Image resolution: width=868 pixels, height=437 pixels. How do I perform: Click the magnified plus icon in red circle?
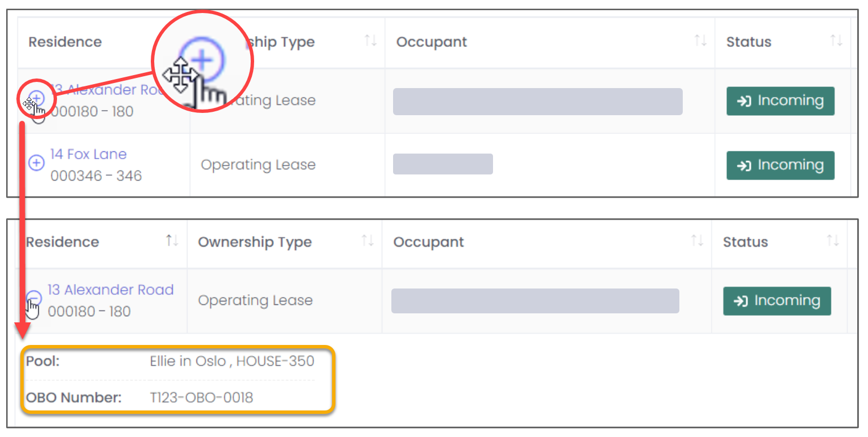(x=203, y=60)
